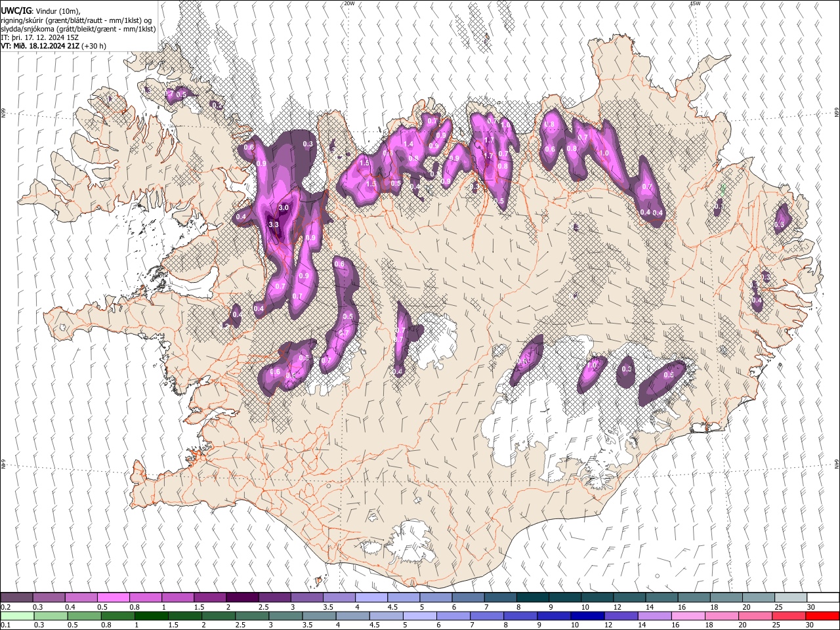Click the 'rigning/skúrir' legend description line

click(76, 20)
